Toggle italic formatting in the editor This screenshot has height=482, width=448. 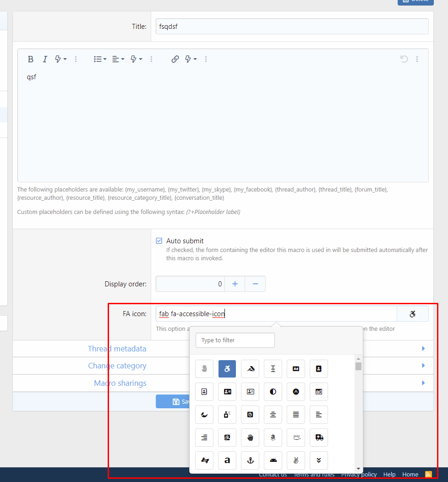pyautogui.click(x=45, y=59)
